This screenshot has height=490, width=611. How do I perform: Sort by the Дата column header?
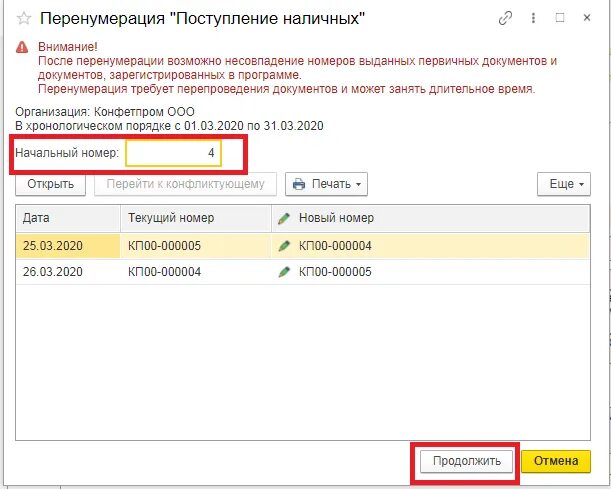(68, 218)
